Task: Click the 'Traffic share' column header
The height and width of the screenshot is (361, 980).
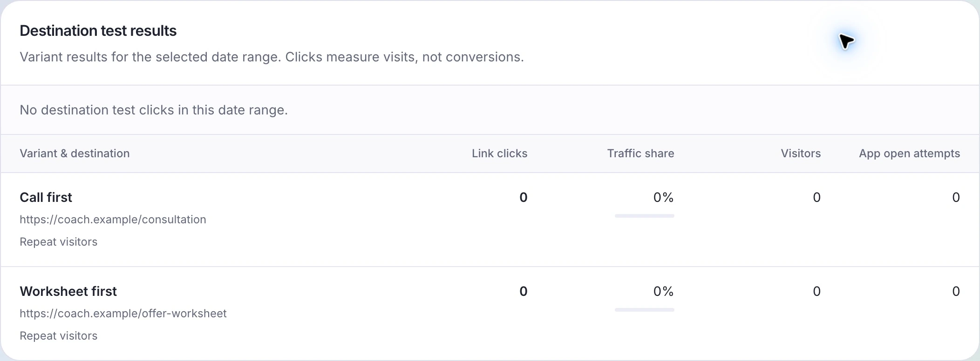Action: point(640,154)
